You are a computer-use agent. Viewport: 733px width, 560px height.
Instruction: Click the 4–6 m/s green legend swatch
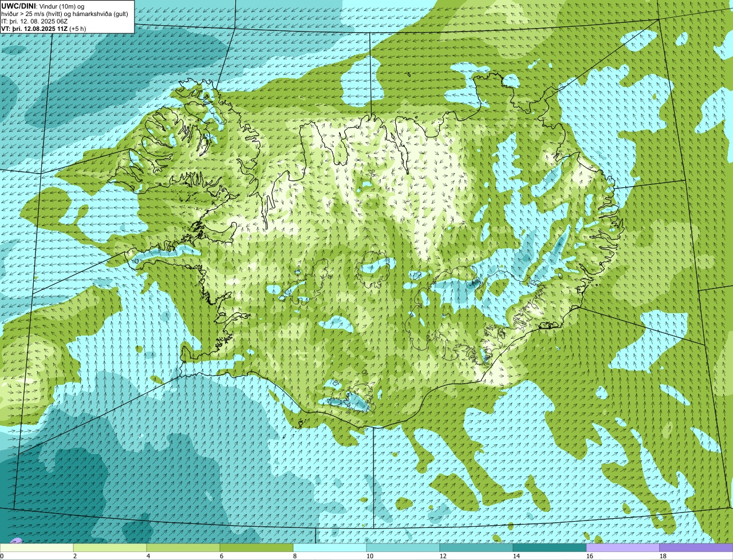point(183,547)
